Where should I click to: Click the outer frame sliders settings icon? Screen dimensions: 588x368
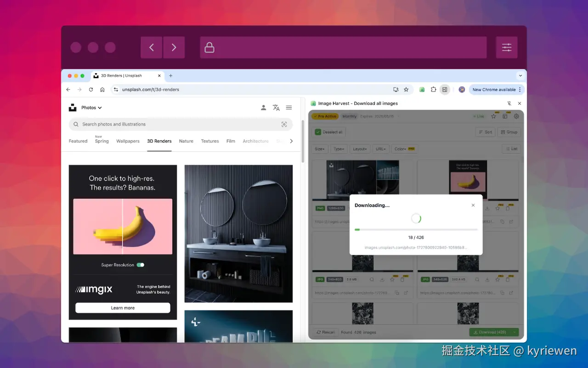coord(507,47)
